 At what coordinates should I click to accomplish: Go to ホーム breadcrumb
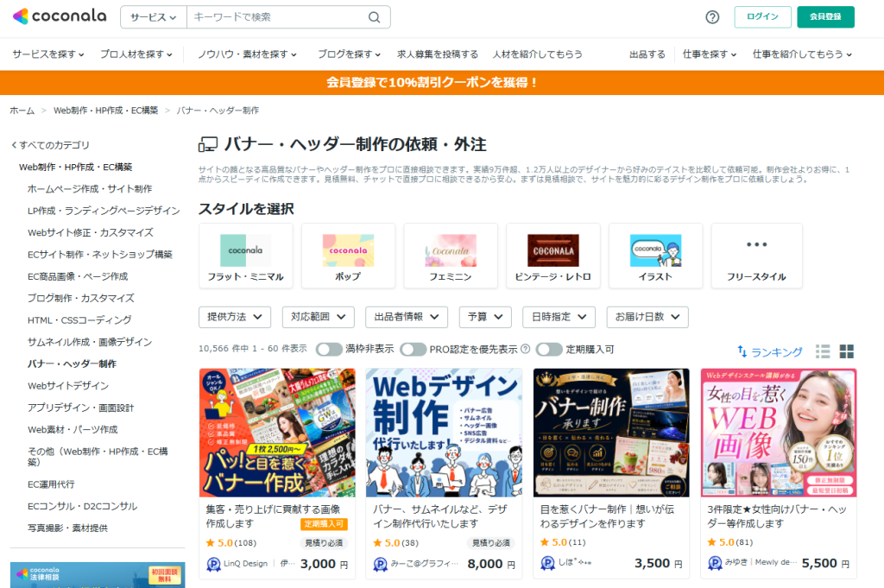pos(22,111)
